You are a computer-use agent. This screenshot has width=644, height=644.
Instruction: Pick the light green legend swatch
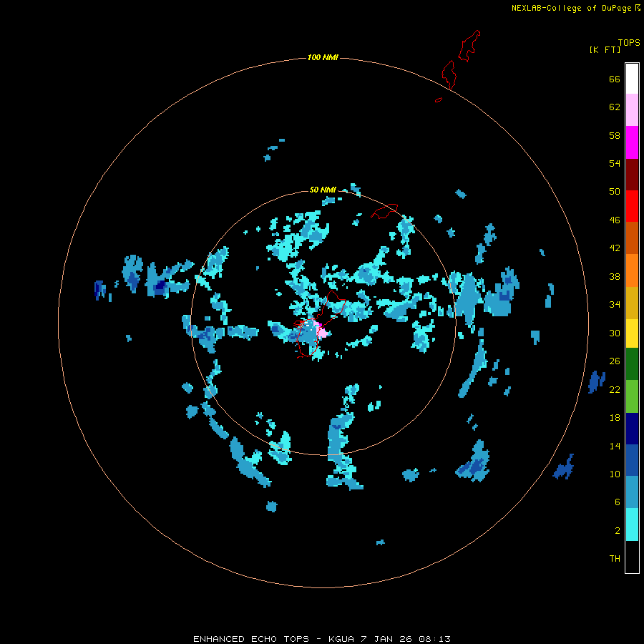click(x=632, y=396)
